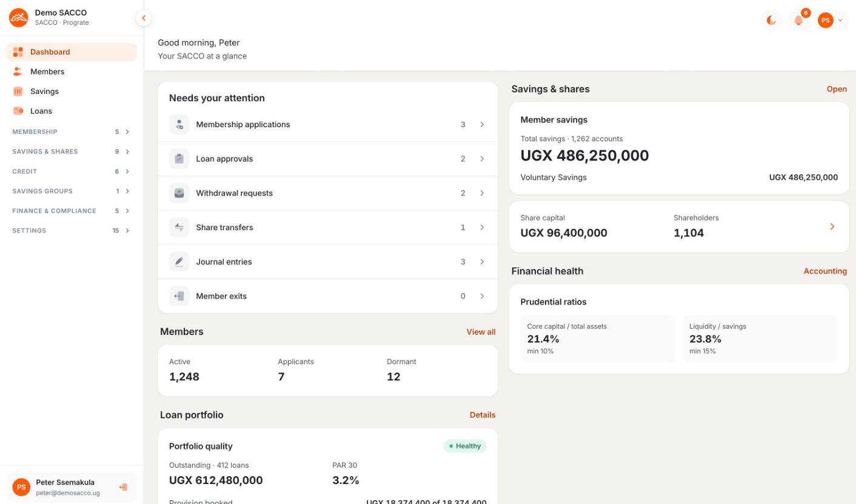Open Membership applications via its chevron

click(x=482, y=124)
